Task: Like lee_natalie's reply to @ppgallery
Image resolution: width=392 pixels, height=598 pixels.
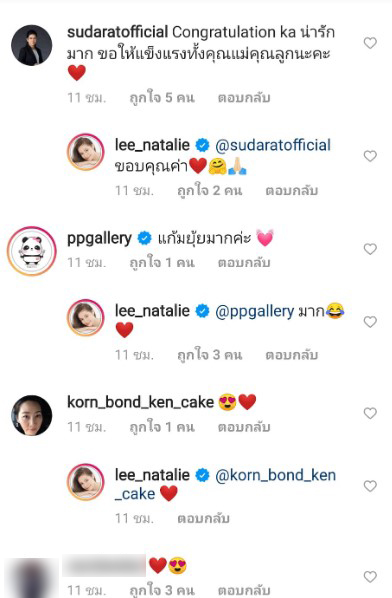Action: point(370,322)
